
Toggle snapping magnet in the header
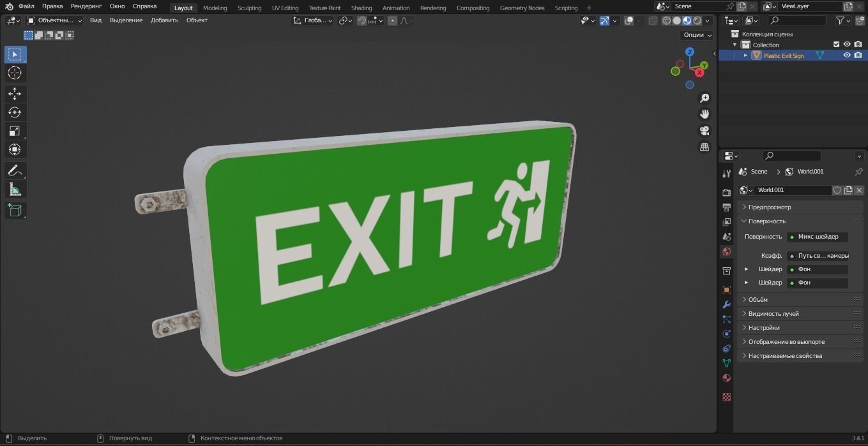[362, 20]
